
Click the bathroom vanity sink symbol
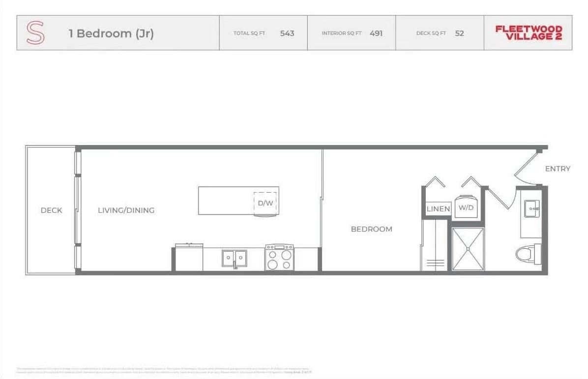pyautogui.click(x=531, y=208)
